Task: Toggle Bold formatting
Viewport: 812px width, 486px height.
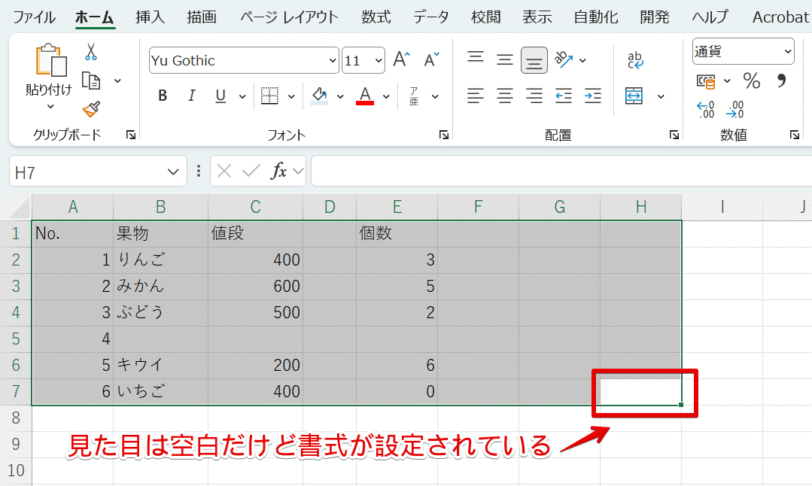Action: pos(163,96)
